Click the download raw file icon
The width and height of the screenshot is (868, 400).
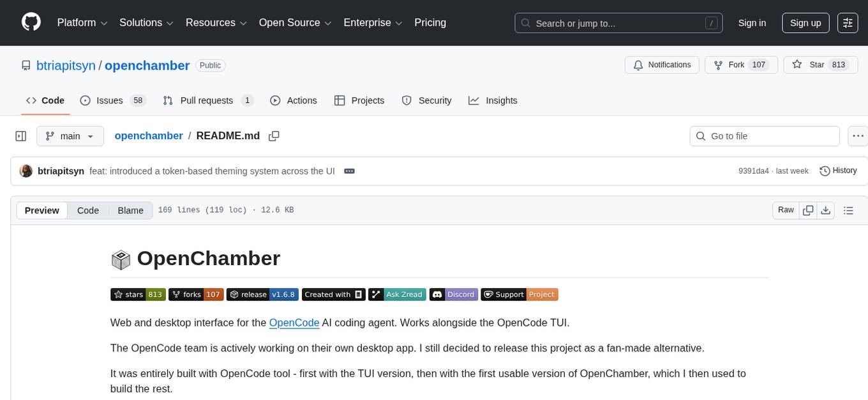tap(826, 210)
